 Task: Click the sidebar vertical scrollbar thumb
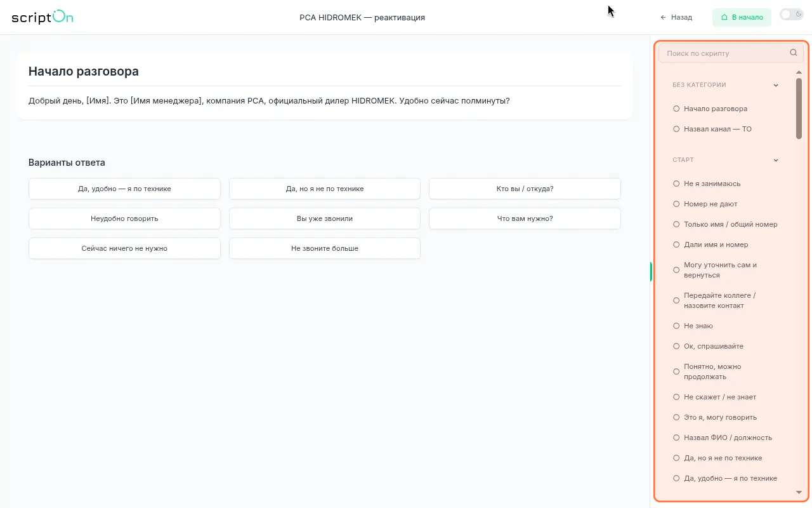pyautogui.click(x=799, y=108)
